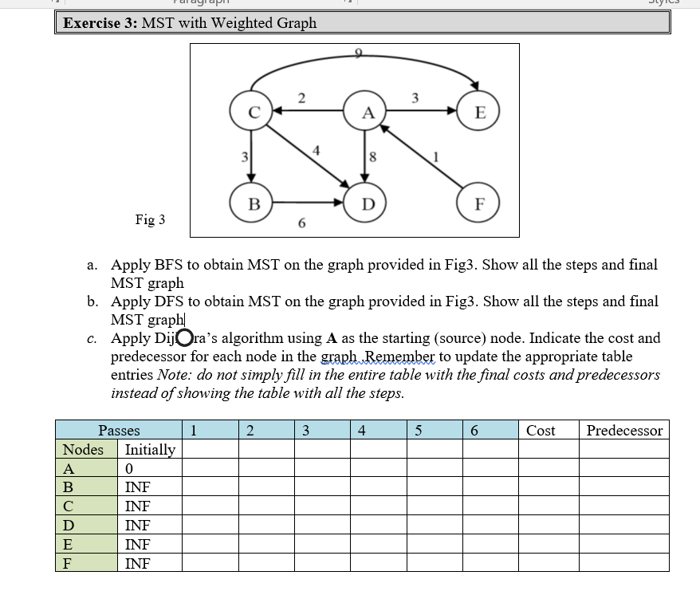Click the Predecessor column header
The width and height of the screenshot is (700, 595).
coord(623,431)
